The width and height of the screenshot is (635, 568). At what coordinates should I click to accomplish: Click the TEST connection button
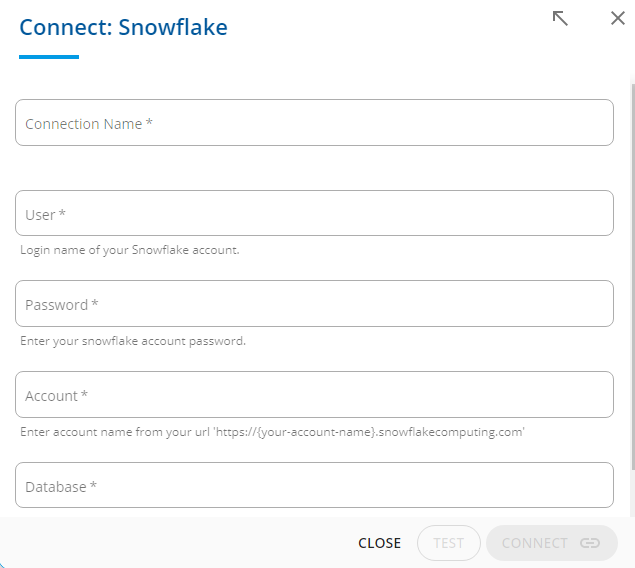click(449, 543)
